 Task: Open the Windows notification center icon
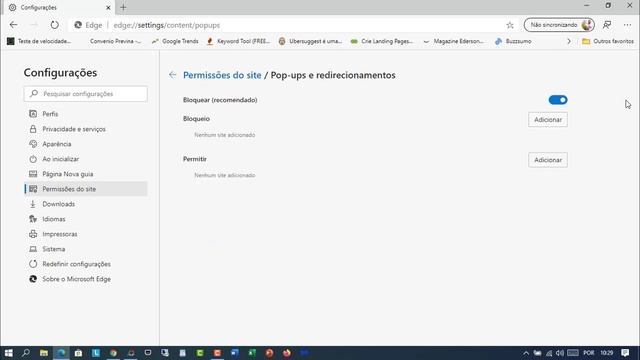coord(625,353)
